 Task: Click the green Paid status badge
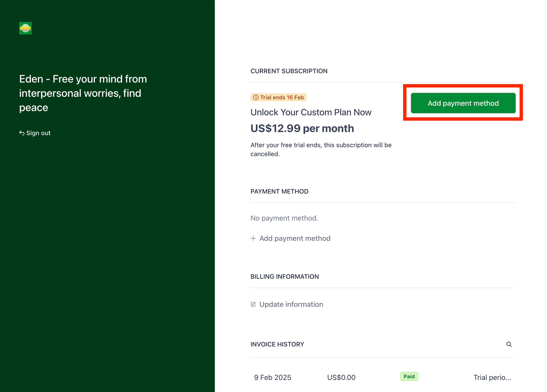pyautogui.click(x=409, y=376)
